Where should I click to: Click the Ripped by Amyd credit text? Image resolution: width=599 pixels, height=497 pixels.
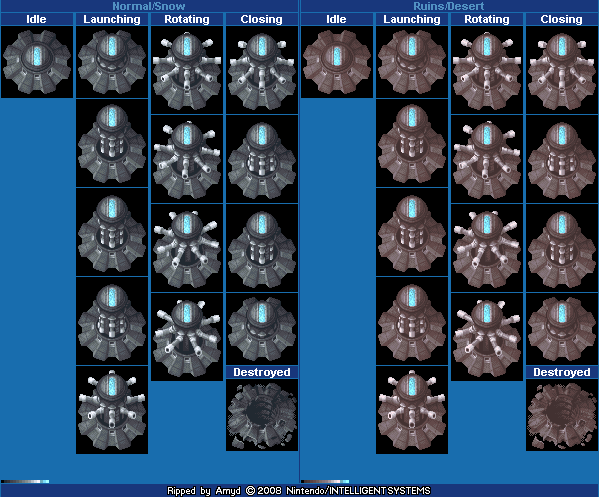click(204, 491)
